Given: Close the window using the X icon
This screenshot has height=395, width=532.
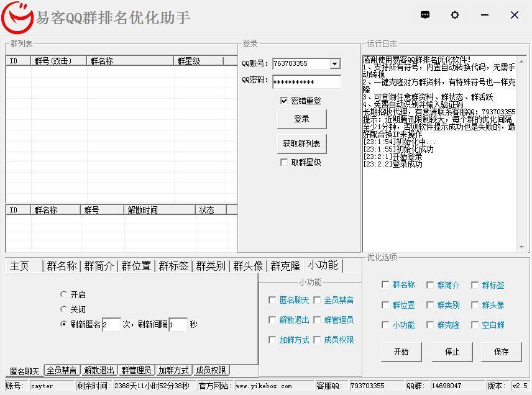Looking at the screenshot, I should 515,15.
